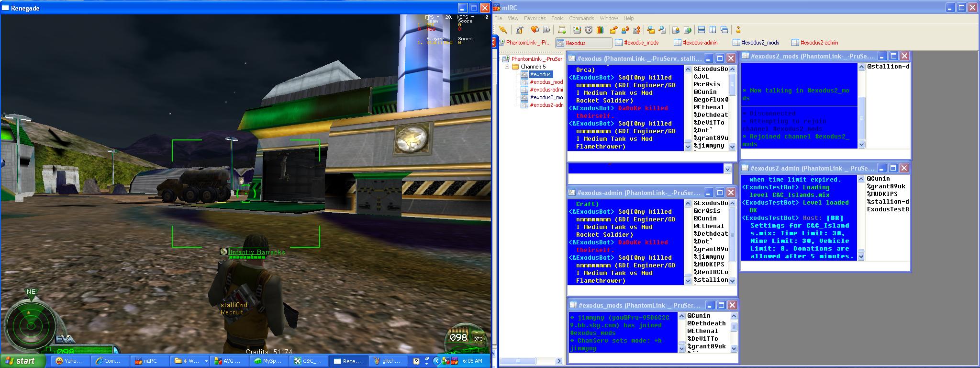Open Channel Favorites heart icon
The width and height of the screenshot is (980, 368).
coord(535,30)
